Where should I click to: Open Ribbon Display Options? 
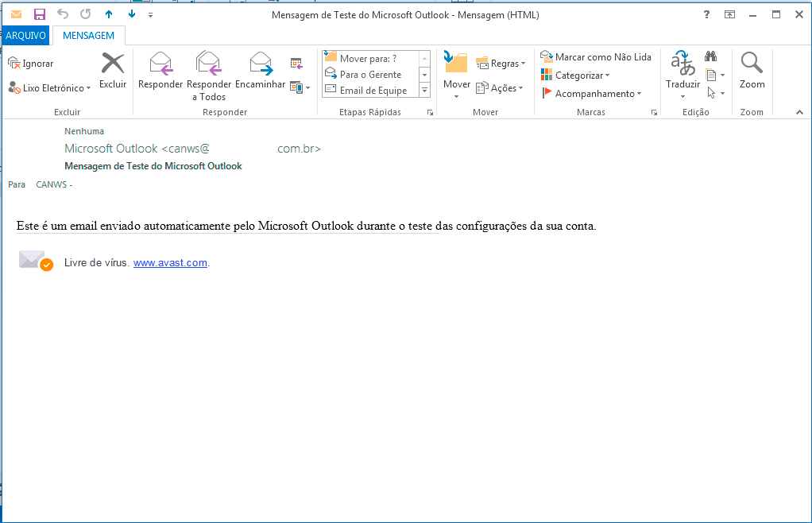(x=729, y=14)
